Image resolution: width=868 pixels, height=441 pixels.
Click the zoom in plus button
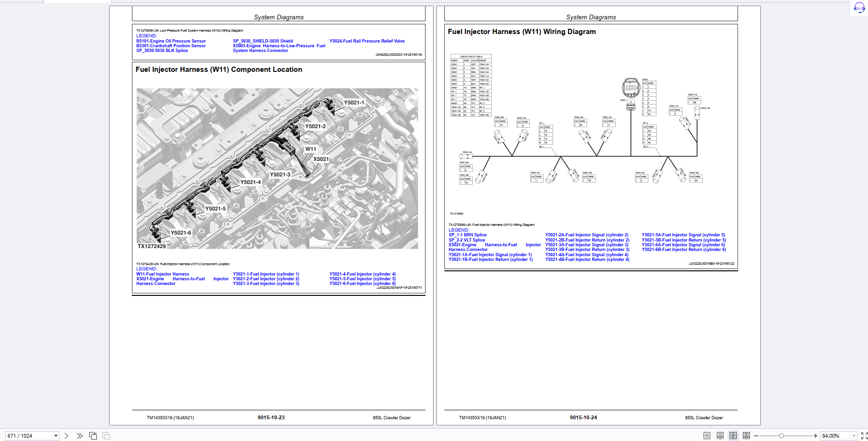815,436
